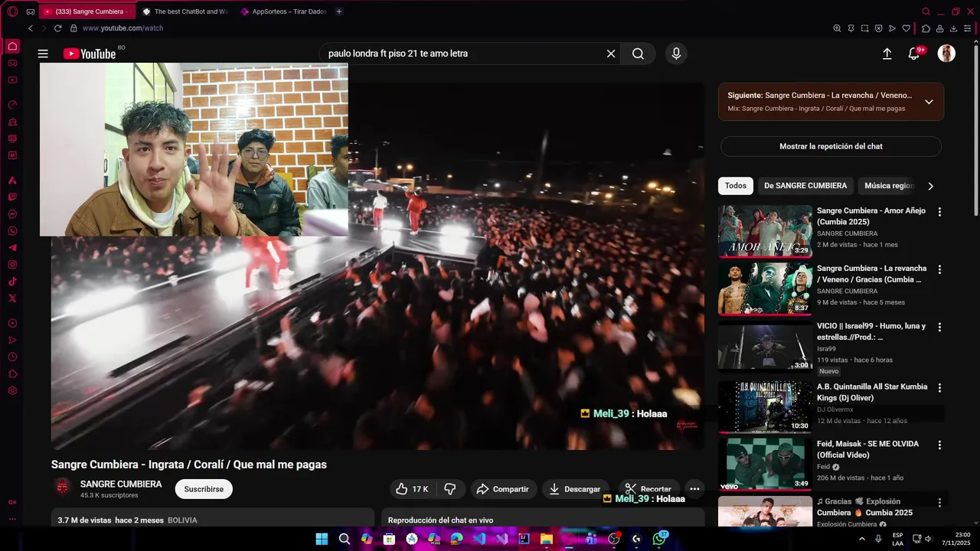Open the Opera GX main menu logo
980x551 pixels.
point(12,11)
